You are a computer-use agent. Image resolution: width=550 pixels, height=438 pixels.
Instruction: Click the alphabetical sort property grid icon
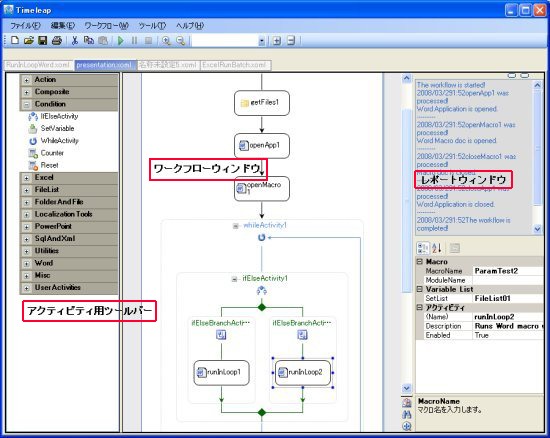(437, 248)
